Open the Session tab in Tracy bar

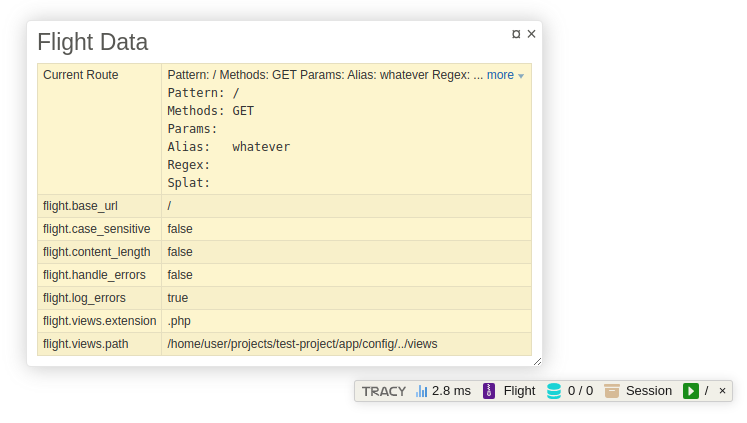click(x=648, y=391)
